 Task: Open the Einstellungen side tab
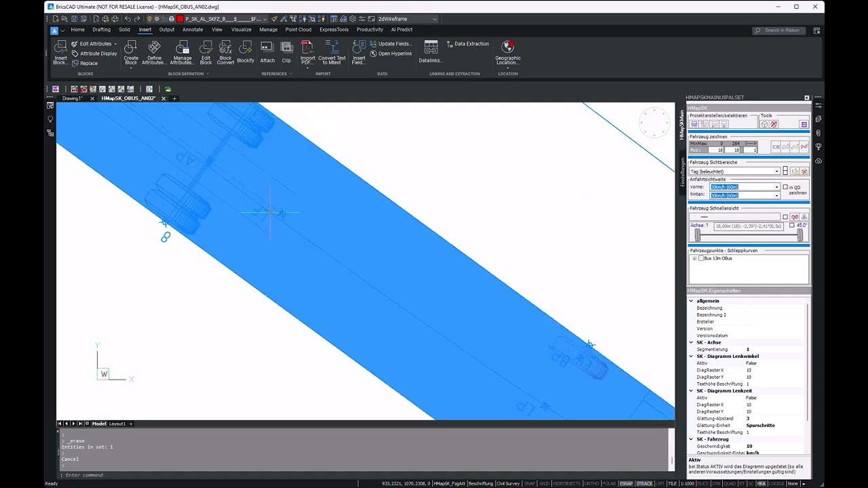click(682, 172)
